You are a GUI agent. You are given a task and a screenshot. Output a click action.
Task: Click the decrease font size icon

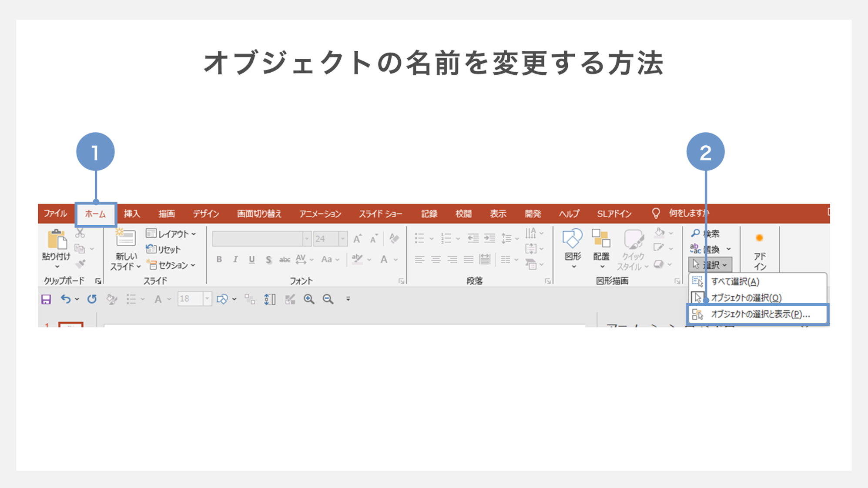tap(374, 239)
